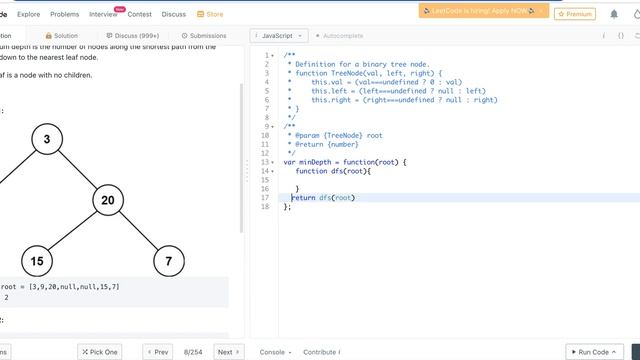Click the line 'function dfs(root){'
The width and height of the screenshot is (640, 360).
coord(333,171)
